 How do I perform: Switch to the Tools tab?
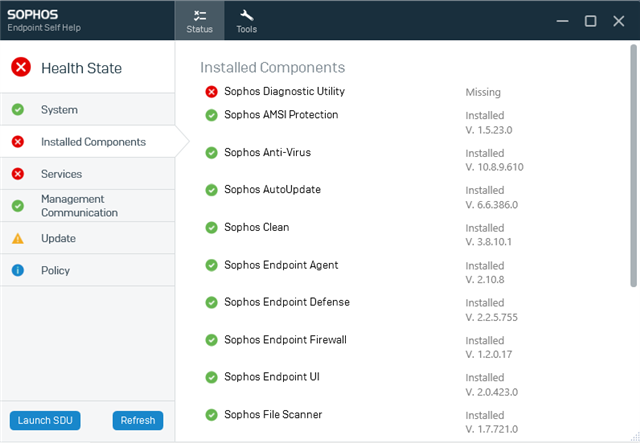tap(247, 20)
